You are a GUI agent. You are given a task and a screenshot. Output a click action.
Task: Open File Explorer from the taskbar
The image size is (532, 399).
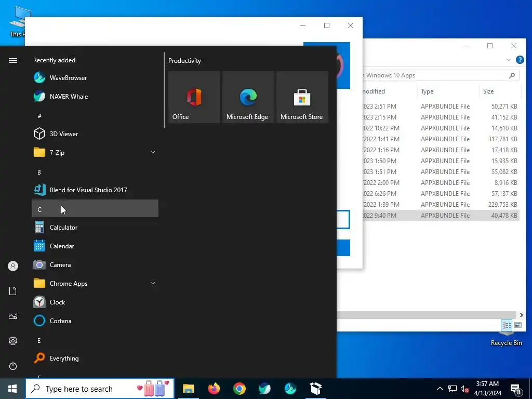[x=188, y=389]
